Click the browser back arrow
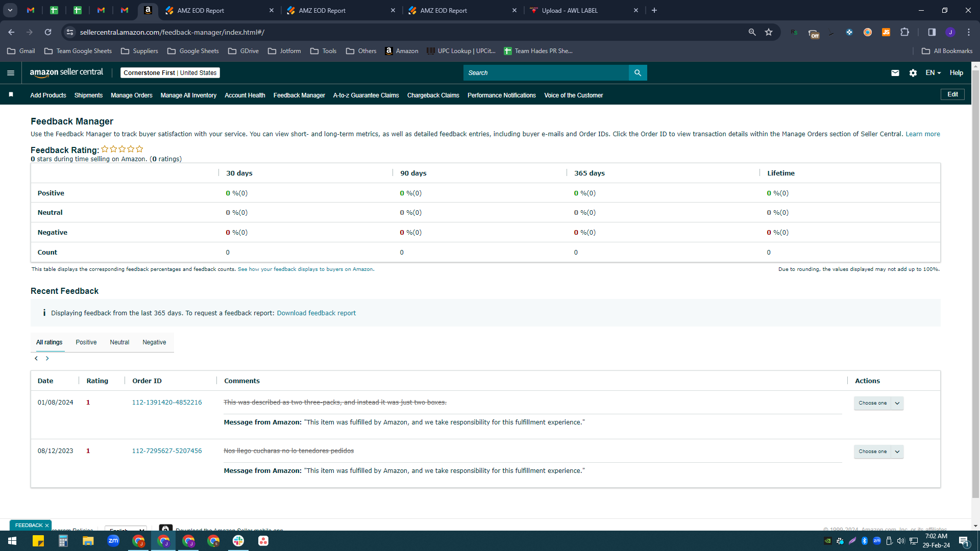This screenshot has width=980, height=551. pyautogui.click(x=11, y=32)
